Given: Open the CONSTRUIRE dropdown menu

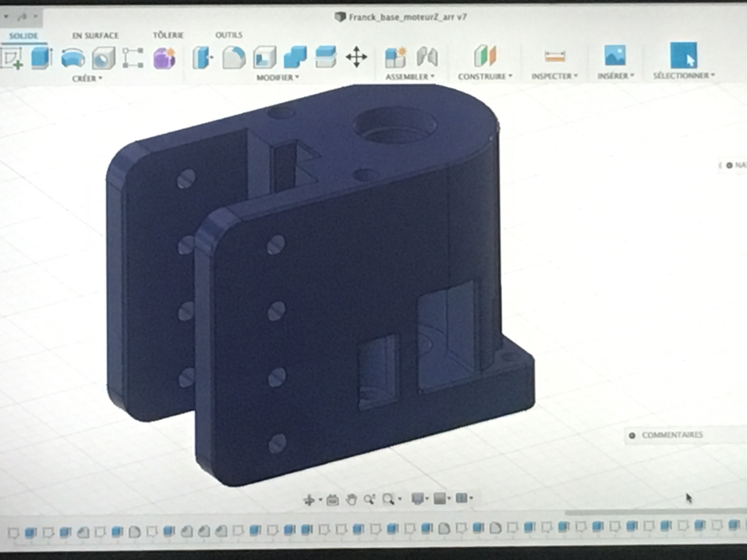Looking at the screenshot, I should (485, 76).
